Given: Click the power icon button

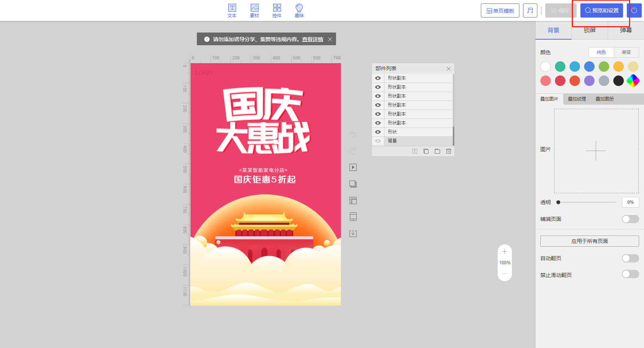Looking at the screenshot, I should pos(634,10).
